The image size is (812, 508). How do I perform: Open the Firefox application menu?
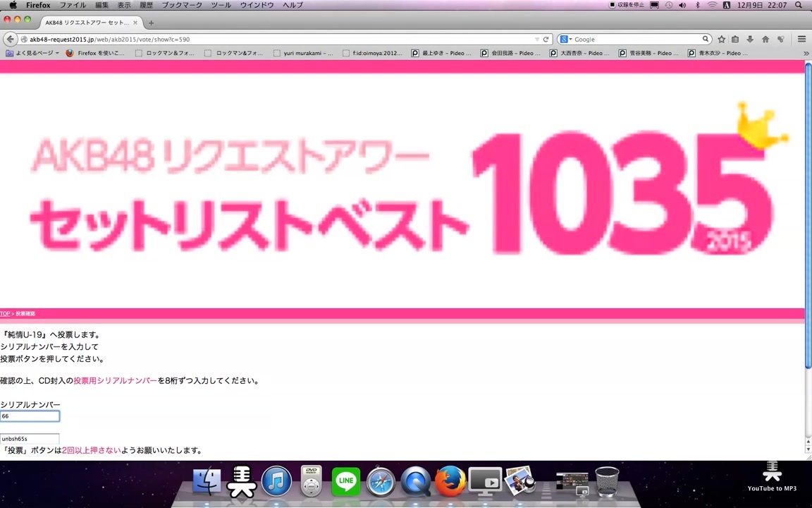38,5
